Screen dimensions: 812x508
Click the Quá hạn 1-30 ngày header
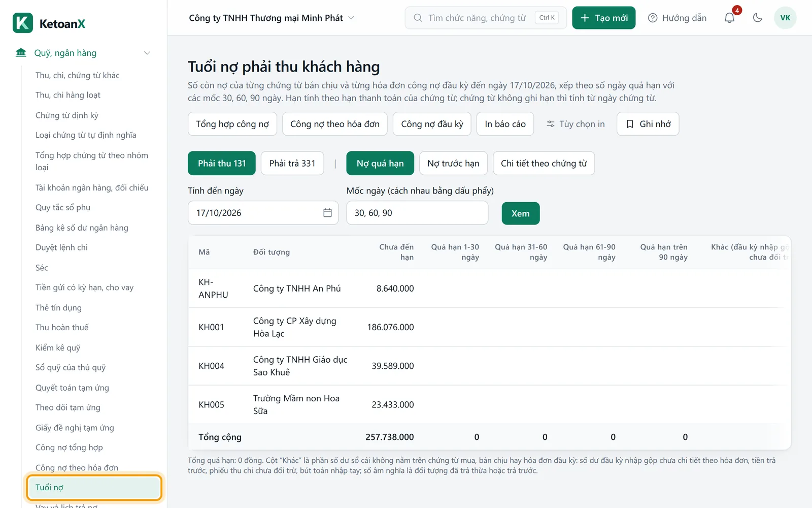(x=455, y=252)
